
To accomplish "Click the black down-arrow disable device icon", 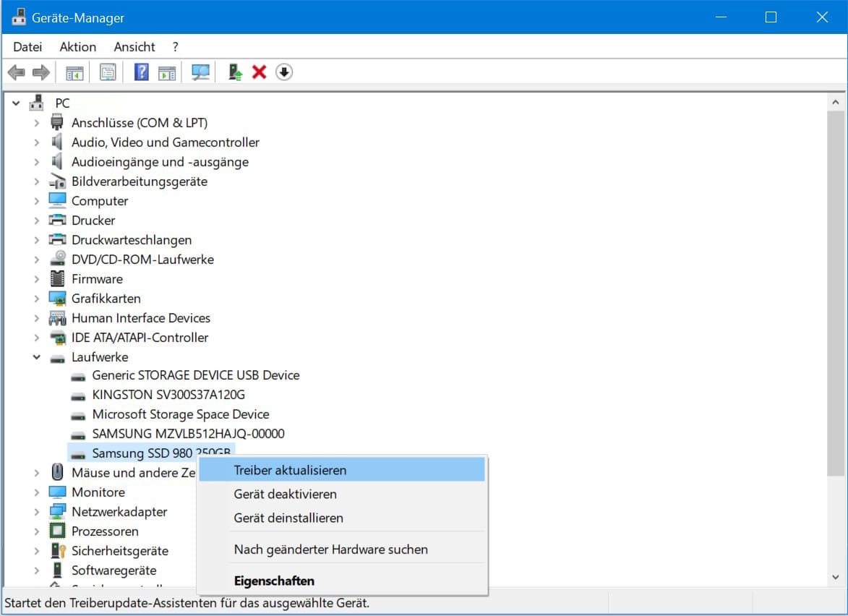I will click(x=284, y=72).
